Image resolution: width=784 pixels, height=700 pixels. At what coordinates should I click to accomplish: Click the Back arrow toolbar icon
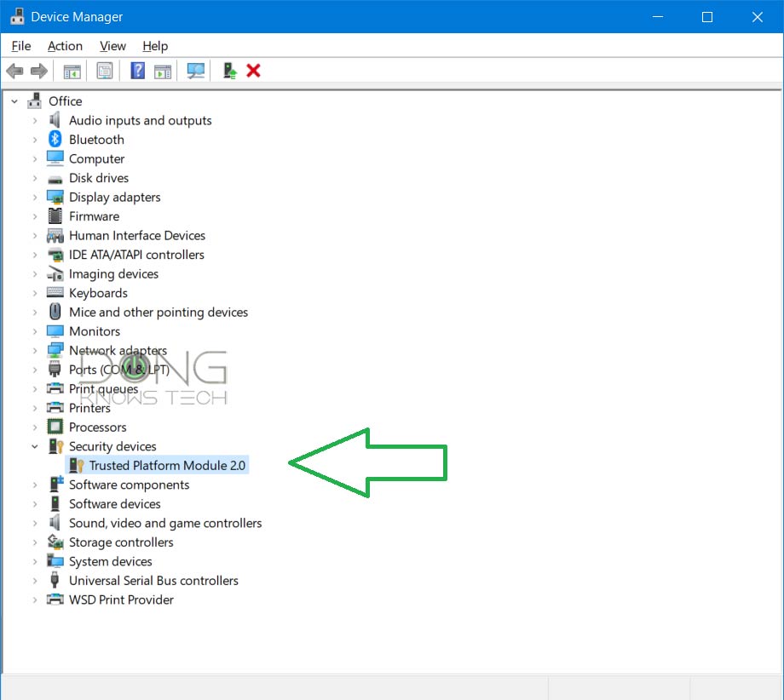pos(15,71)
